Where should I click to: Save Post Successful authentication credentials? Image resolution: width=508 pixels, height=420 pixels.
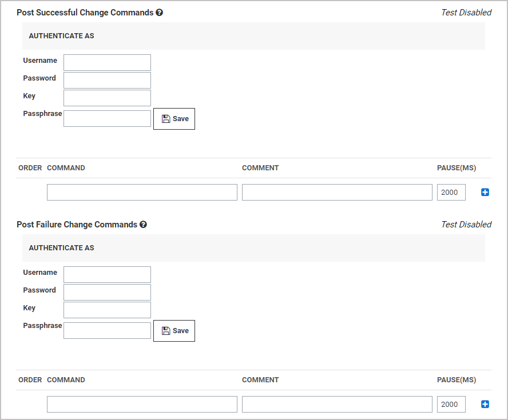coord(174,119)
